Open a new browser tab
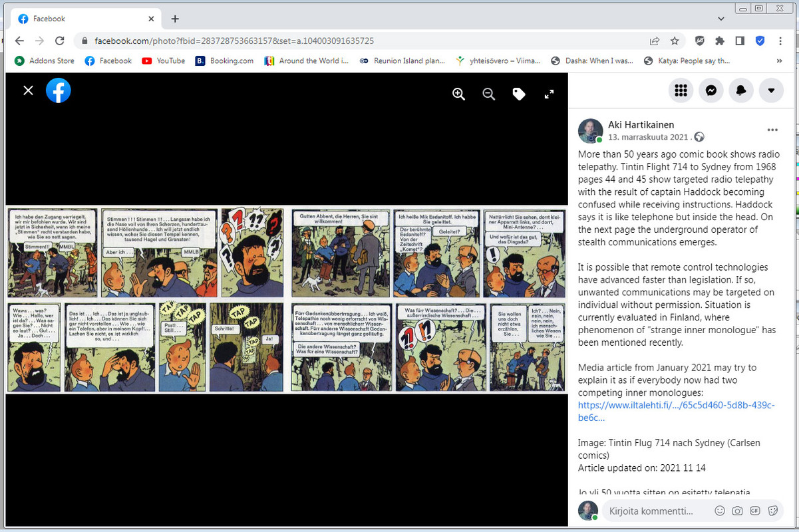 coord(175,19)
